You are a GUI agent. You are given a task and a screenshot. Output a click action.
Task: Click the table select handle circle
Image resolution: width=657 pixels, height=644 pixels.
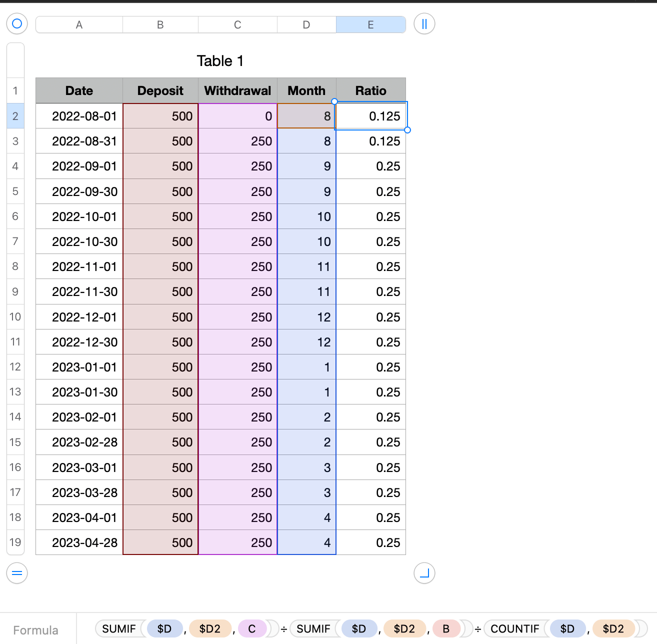(x=17, y=23)
